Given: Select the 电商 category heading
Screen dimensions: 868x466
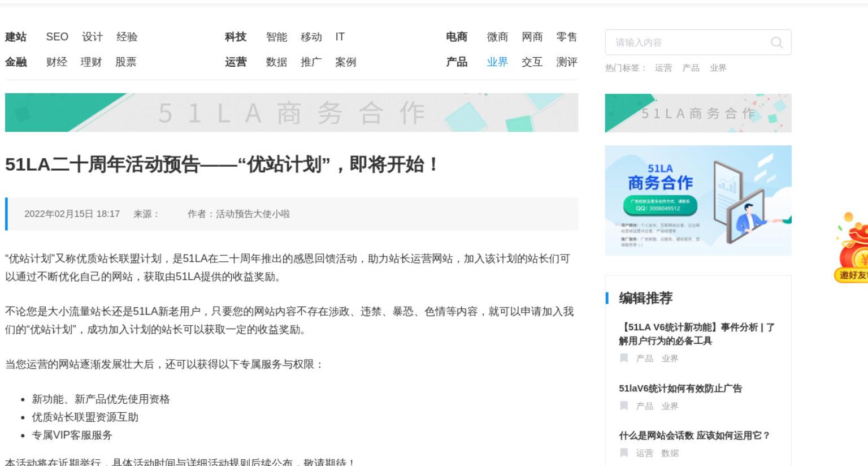Looking at the screenshot, I should 457,37.
